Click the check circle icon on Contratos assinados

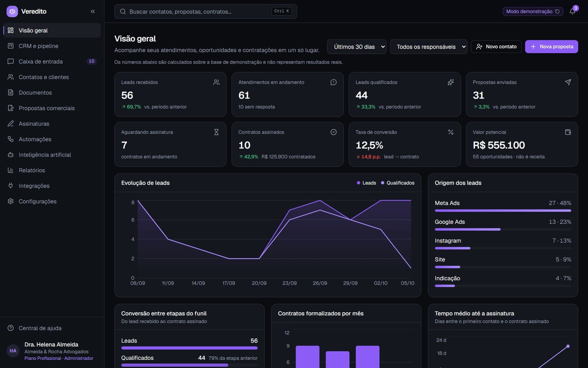pos(334,132)
